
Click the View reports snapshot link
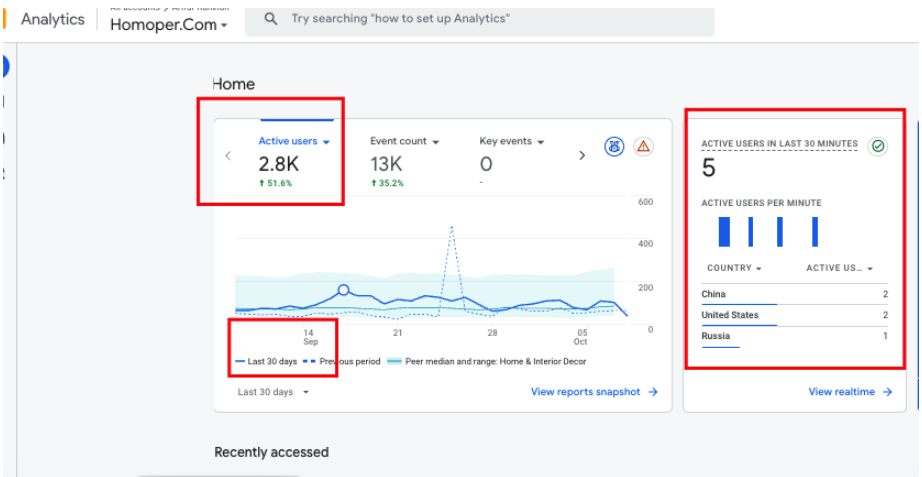[586, 392]
